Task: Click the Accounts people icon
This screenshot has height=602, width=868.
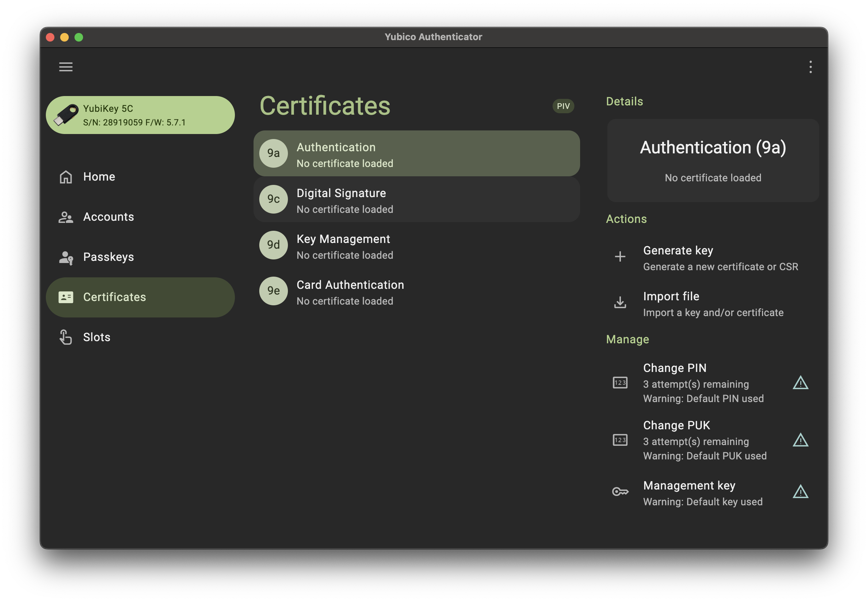Action: tap(66, 217)
